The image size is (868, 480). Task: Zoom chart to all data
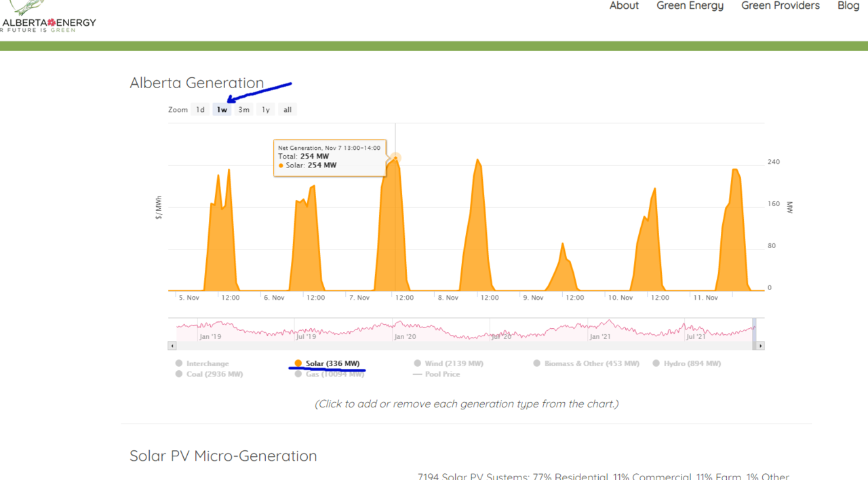click(x=288, y=110)
